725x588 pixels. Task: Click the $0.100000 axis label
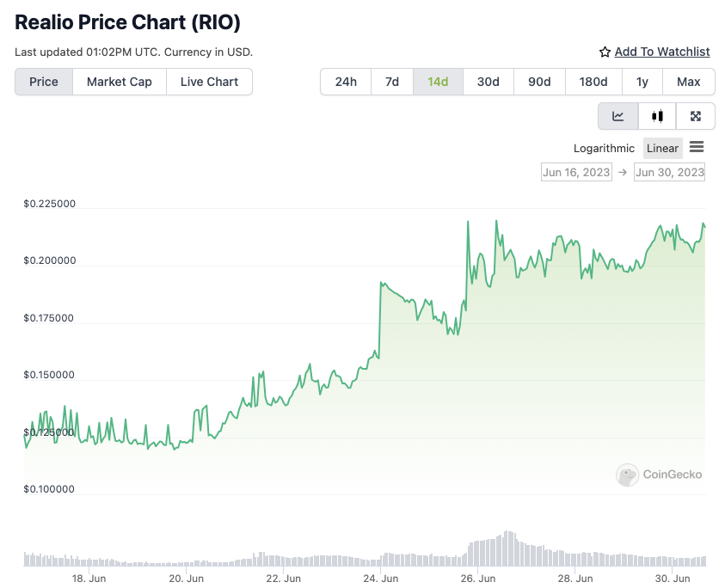pyautogui.click(x=49, y=489)
